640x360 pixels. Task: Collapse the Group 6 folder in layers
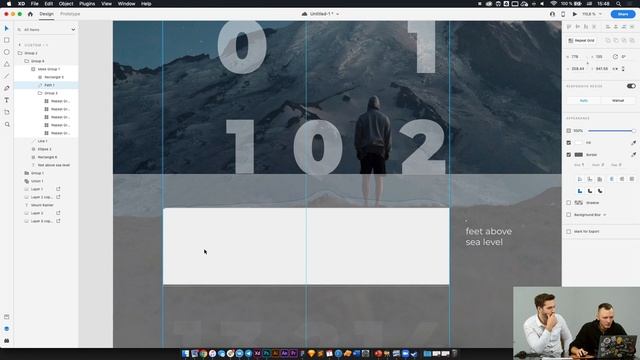pos(27,61)
